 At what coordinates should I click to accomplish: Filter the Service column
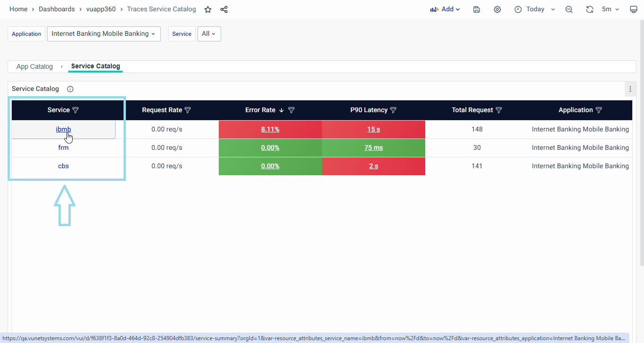pos(75,110)
